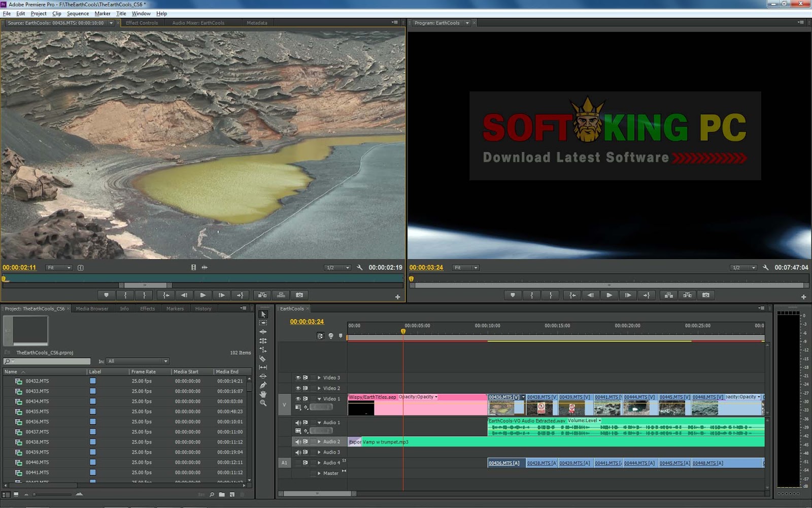Select the Zoom tool
This screenshot has height=508, width=812.
pos(263,403)
